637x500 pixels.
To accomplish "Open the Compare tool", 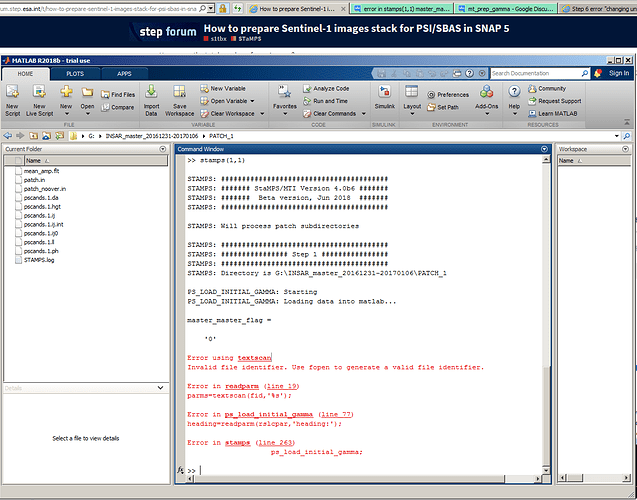I will pos(118,108).
